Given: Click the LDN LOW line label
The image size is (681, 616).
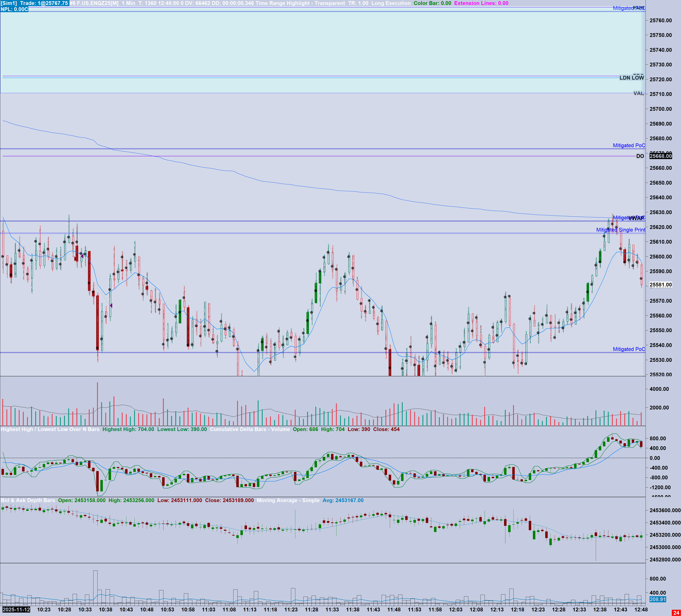Looking at the screenshot, I should (631, 78).
